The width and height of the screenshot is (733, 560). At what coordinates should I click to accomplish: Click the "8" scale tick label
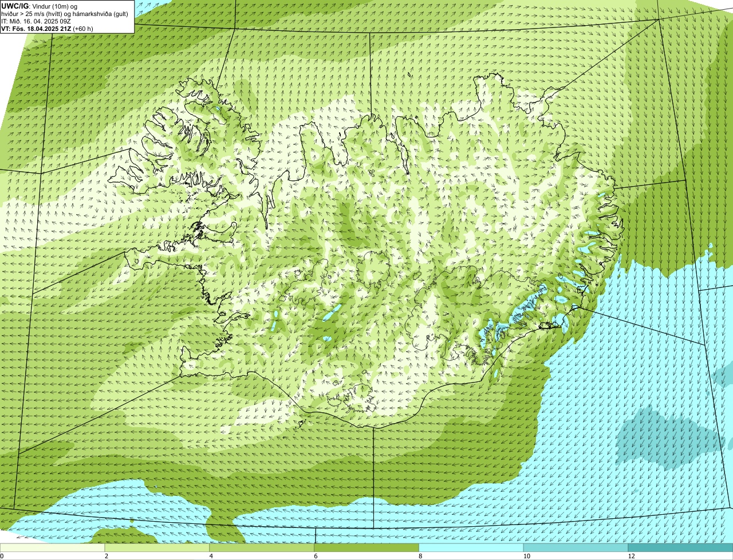point(420,556)
